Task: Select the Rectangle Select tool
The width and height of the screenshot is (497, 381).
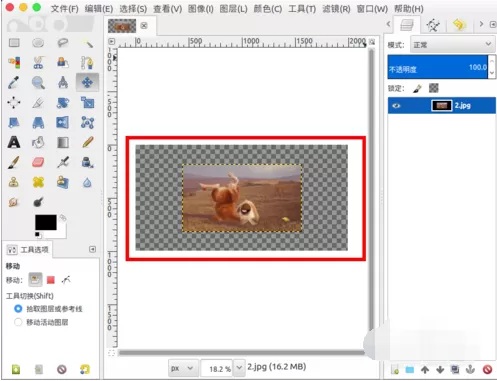Action: coord(14,43)
